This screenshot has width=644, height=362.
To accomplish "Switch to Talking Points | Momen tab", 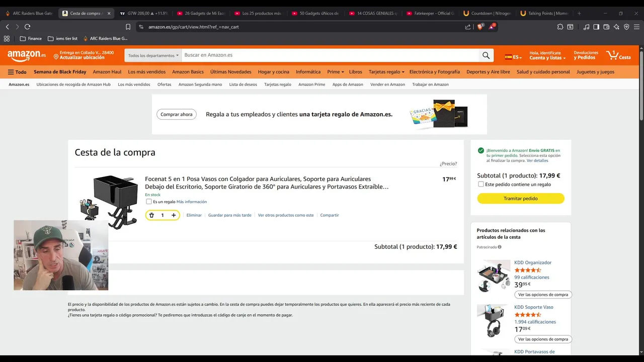I will (545, 13).
